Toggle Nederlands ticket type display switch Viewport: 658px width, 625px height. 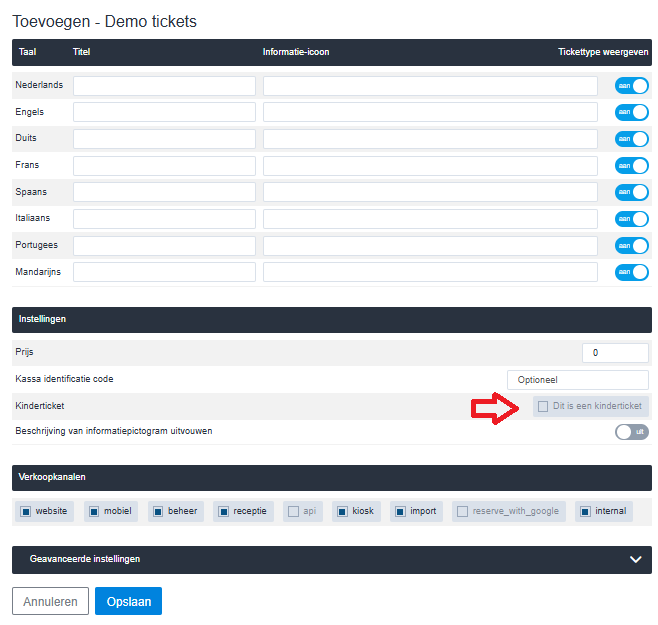coord(631,86)
